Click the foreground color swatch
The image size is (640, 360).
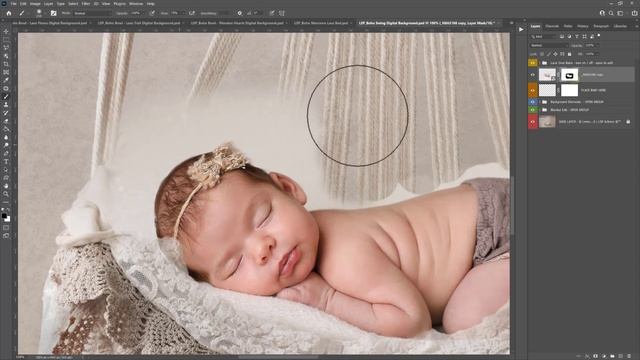coord(4,216)
